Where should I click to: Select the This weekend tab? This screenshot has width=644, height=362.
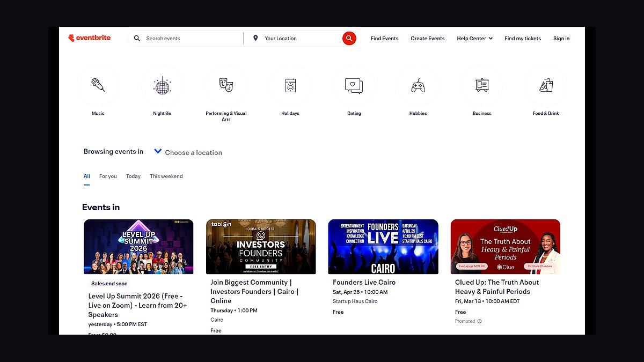tap(166, 176)
